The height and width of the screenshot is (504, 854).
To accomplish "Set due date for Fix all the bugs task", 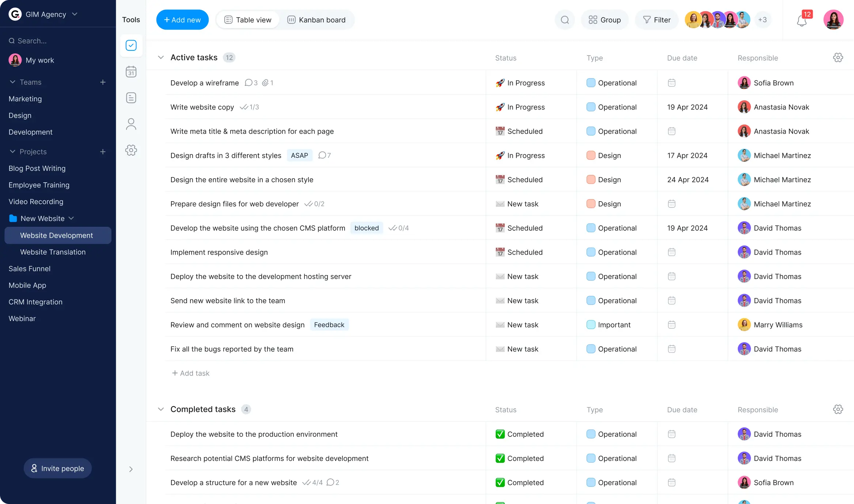I will (671, 349).
